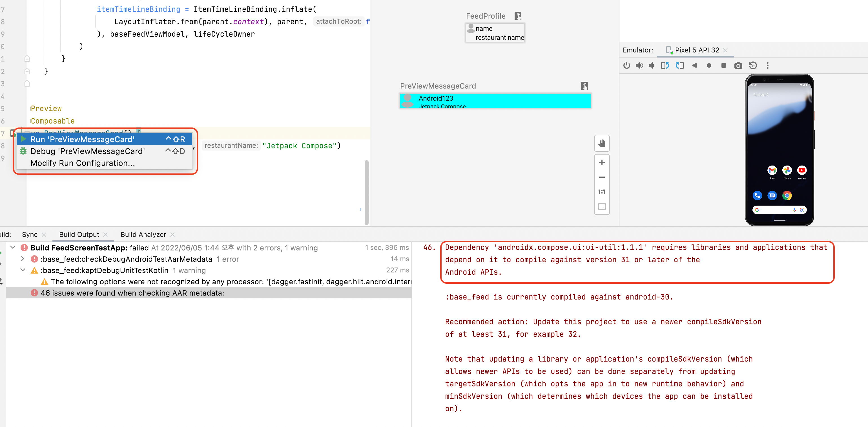Select Debug 'PreViewMessageCard' menu entry

(x=88, y=151)
